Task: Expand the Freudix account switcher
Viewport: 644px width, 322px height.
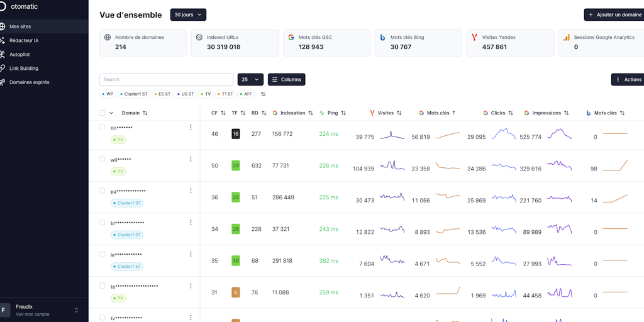Action: coord(77,310)
